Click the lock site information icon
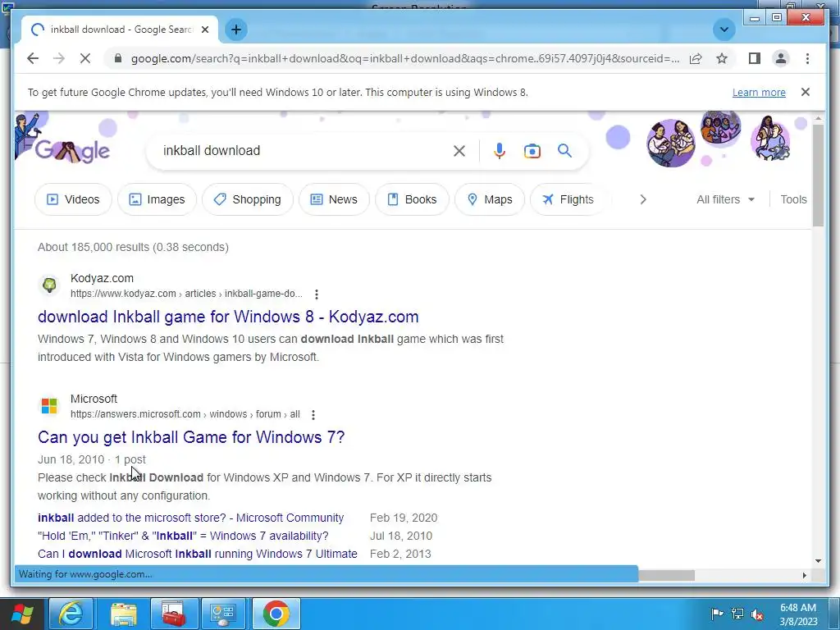The width and height of the screenshot is (840, 630). pyautogui.click(x=118, y=58)
